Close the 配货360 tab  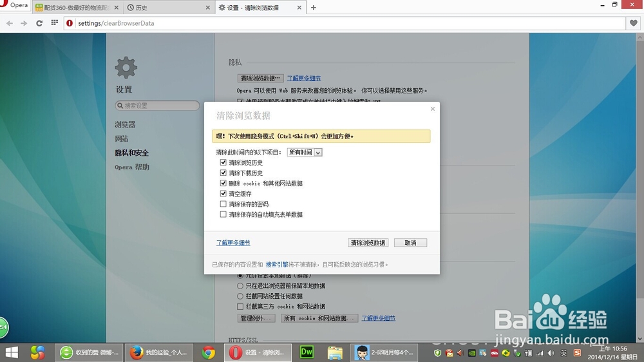click(116, 7)
